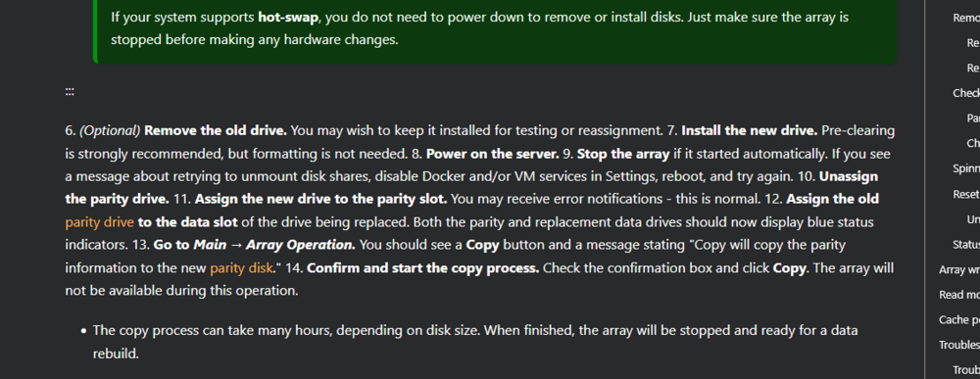Go to the "Status…" sidebar entry
980x379 pixels.
click(x=966, y=244)
